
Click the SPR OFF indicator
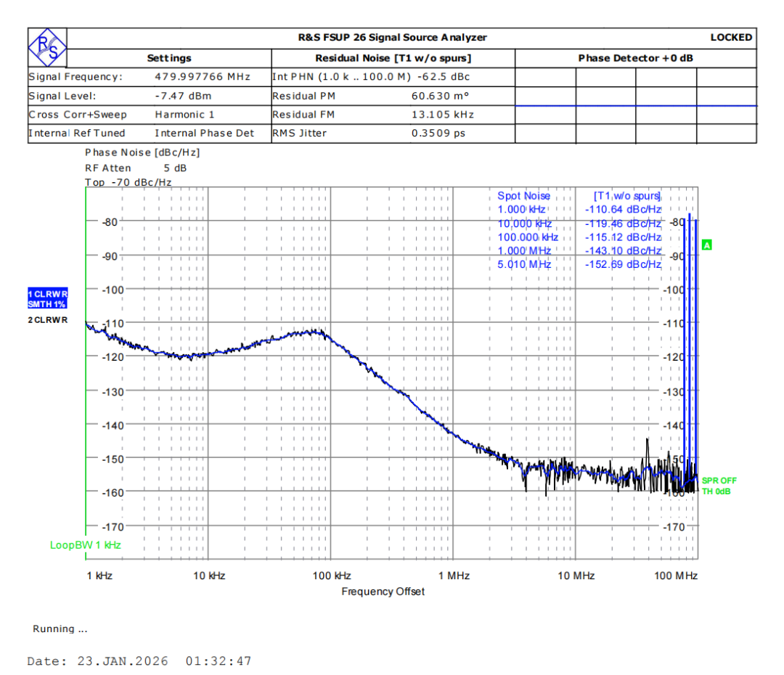click(719, 480)
